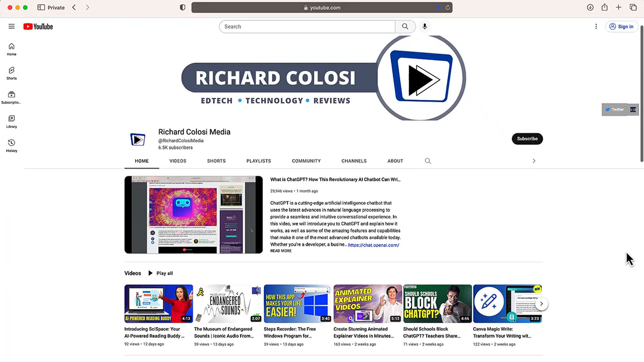Show Safari downloads

pyautogui.click(x=590, y=7)
